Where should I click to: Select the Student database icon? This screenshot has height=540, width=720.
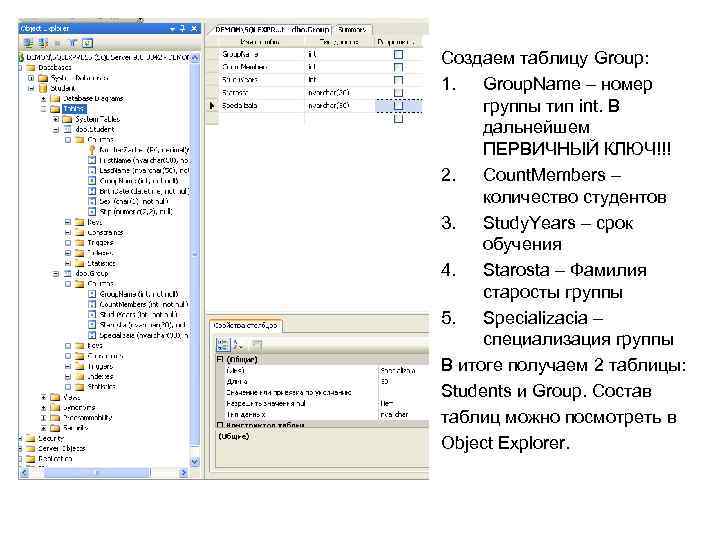tap(43, 88)
